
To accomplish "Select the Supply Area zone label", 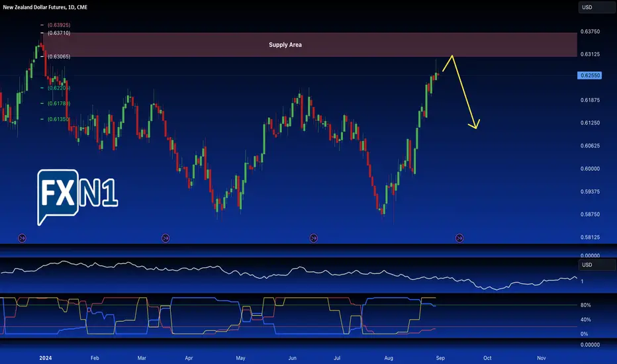I will point(285,45).
